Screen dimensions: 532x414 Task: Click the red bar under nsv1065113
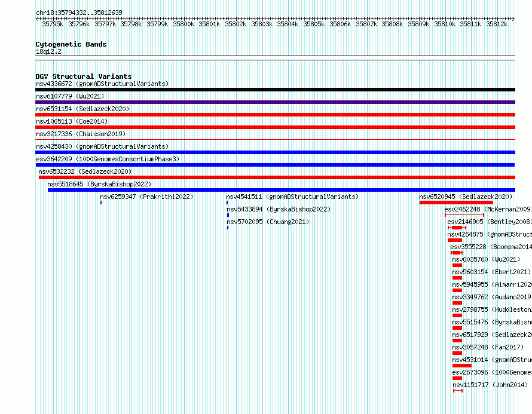(x=275, y=127)
